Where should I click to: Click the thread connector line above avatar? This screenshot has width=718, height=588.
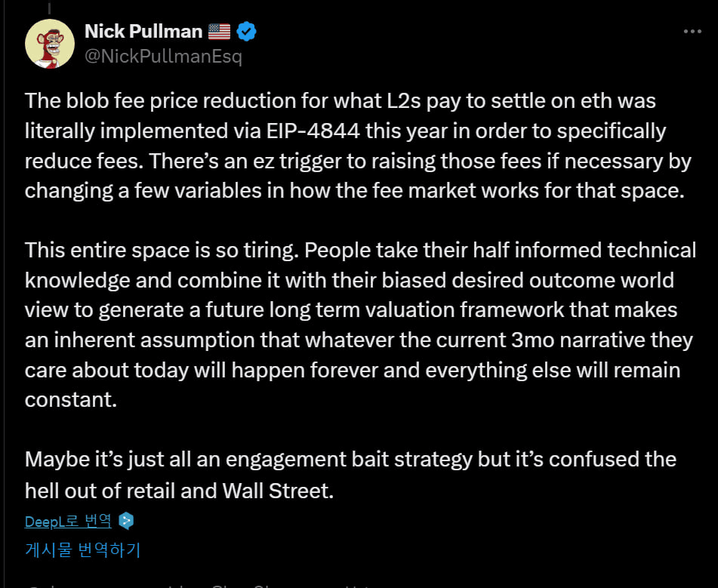(50, 7)
